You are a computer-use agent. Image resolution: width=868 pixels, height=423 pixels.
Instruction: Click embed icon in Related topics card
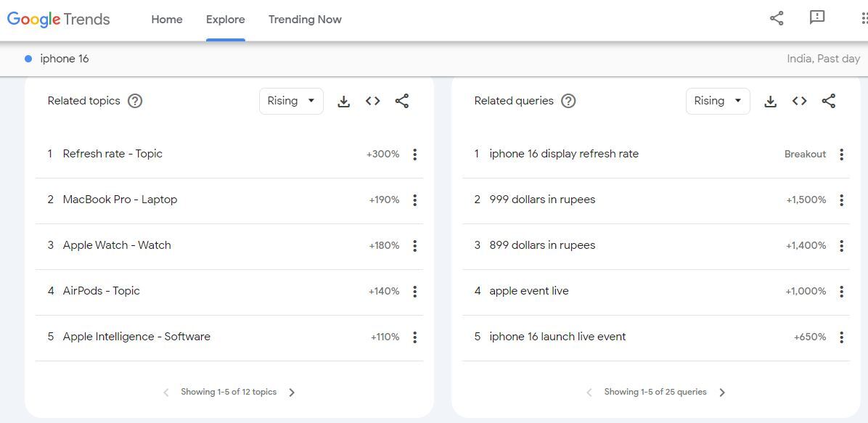click(373, 102)
